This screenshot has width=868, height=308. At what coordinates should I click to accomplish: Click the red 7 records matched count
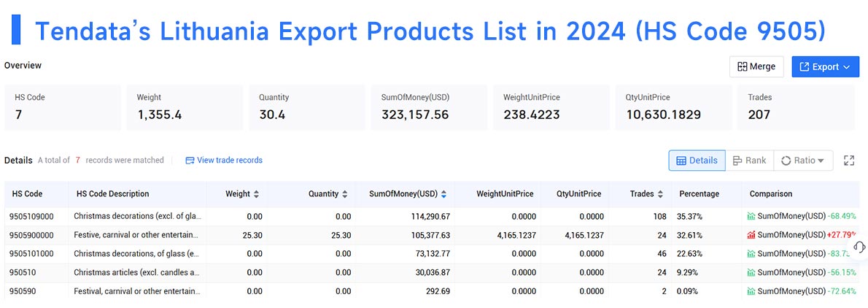coord(78,160)
